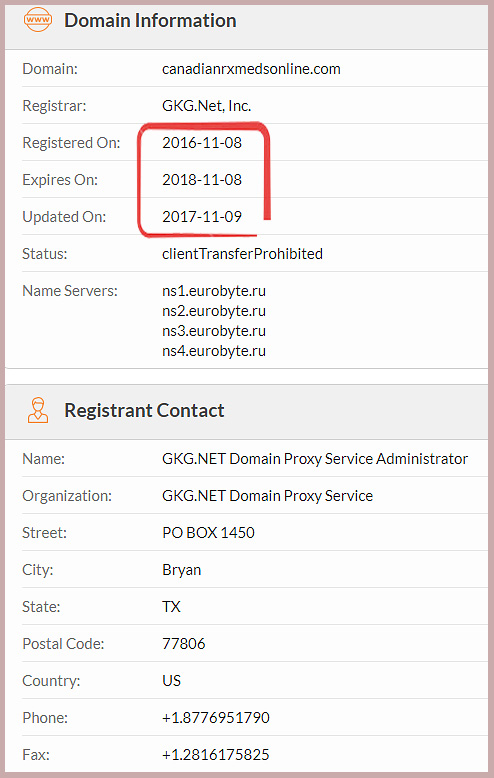This screenshot has height=778, width=494.
Task: Click the expiry date 2018-11-08
Action: (x=202, y=180)
